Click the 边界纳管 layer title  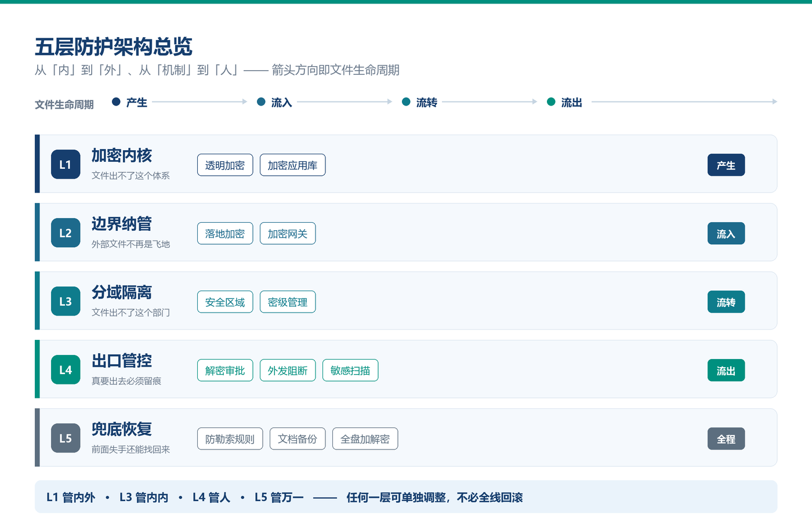(x=122, y=224)
